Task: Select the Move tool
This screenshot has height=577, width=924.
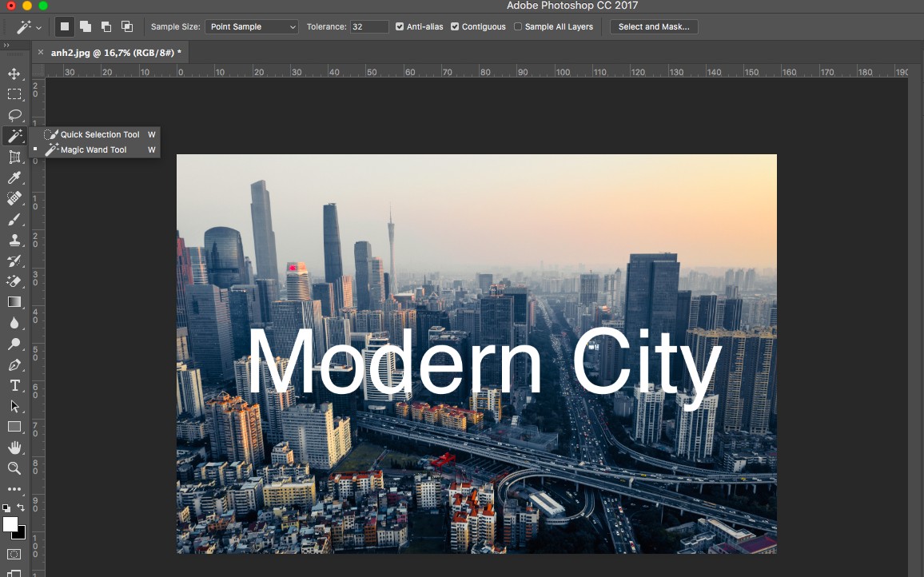Action: click(x=14, y=74)
